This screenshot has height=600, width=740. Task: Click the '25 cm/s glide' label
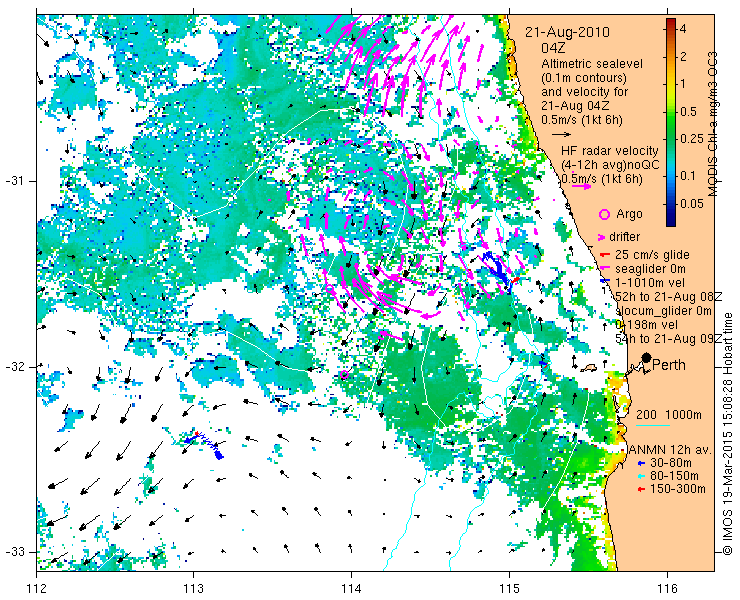point(652,255)
